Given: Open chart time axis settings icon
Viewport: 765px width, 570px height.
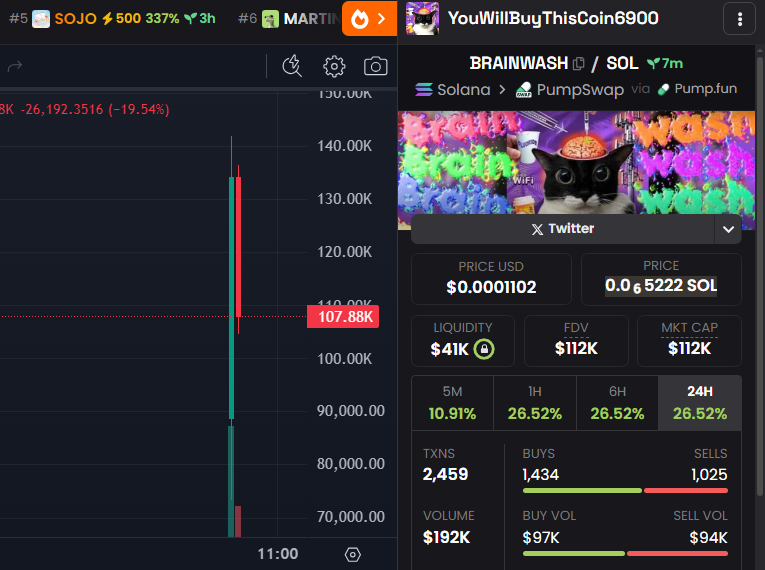Looking at the screenshot, I should [352, 554].
